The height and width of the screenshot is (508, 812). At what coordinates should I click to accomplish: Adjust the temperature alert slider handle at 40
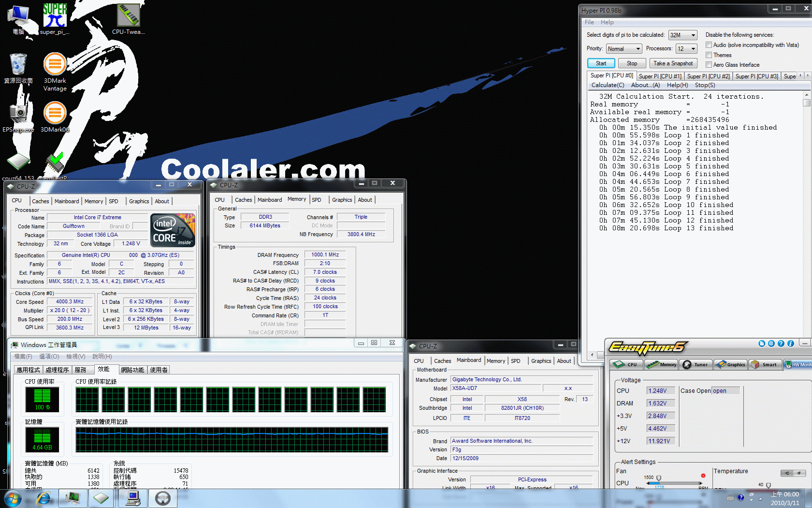[768, 485]
